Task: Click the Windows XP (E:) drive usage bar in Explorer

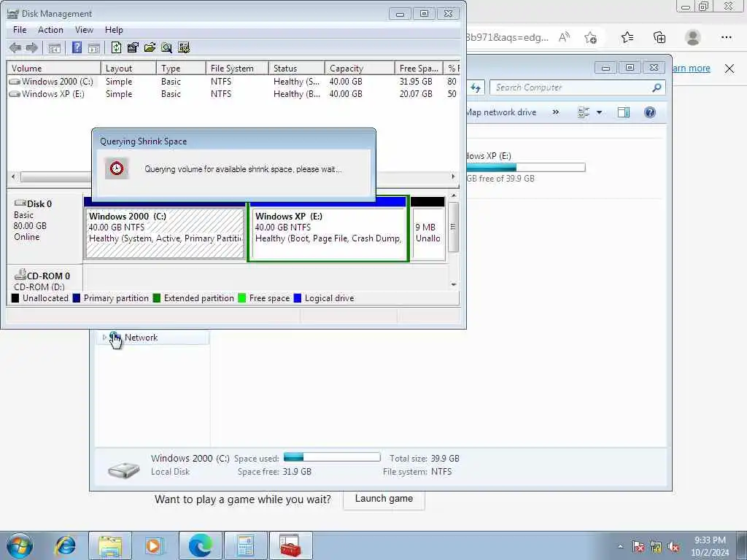Action: point(525,168)
